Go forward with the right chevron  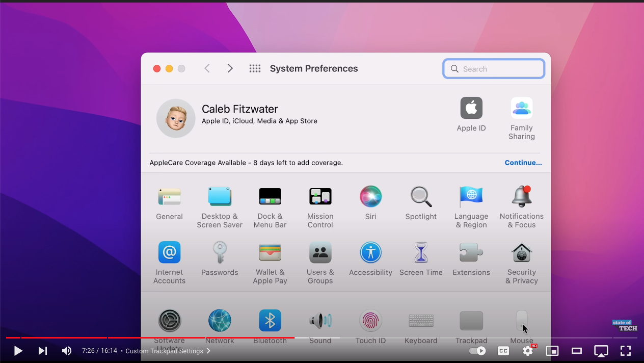click(230, 68)
